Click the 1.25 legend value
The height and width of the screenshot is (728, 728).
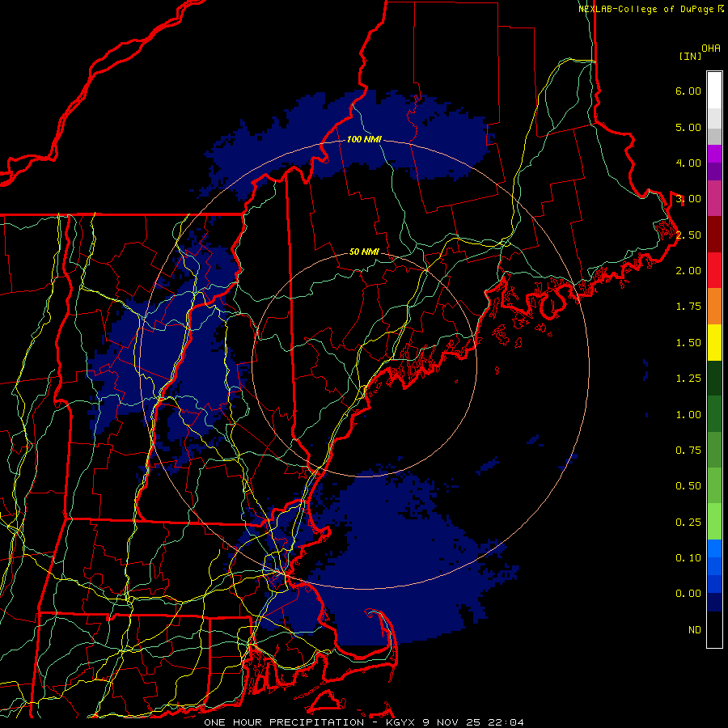coord(688,379)
